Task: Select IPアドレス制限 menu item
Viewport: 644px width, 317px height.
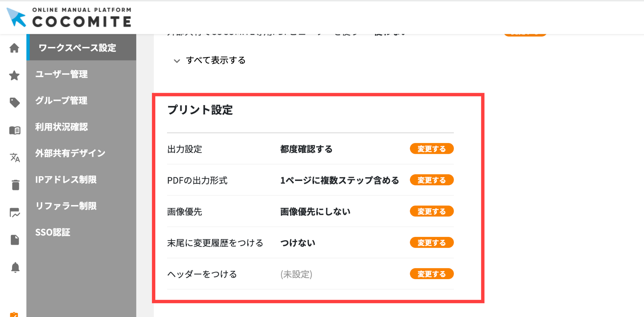Action: pos(66,180)
